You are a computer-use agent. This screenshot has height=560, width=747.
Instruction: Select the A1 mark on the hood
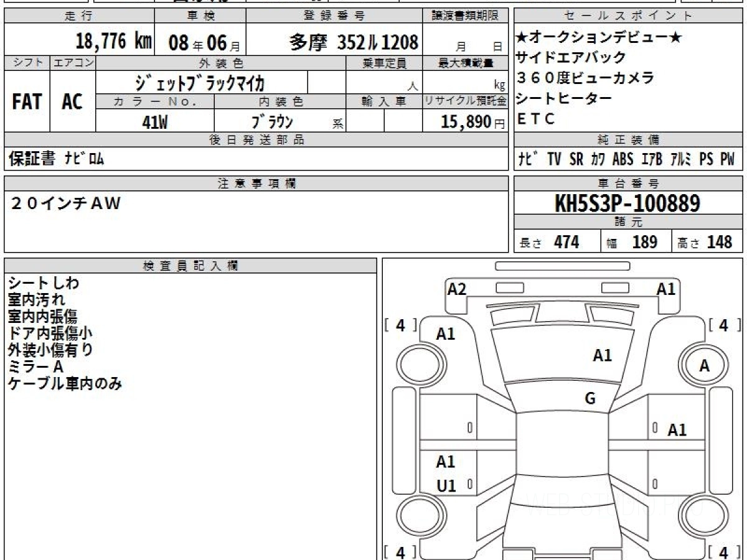pos(602,355)
